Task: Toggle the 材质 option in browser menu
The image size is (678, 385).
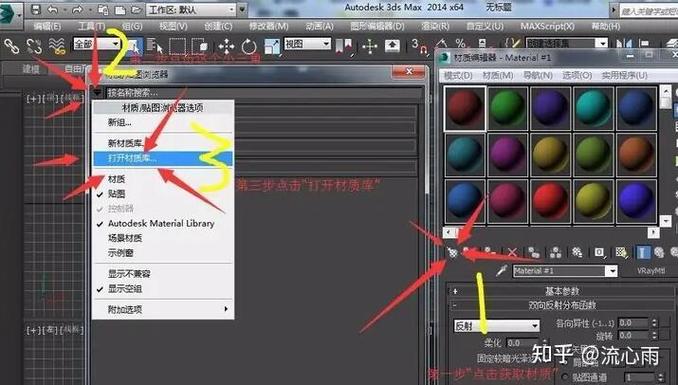Action: pyautogui.click(x=116, y=179)
